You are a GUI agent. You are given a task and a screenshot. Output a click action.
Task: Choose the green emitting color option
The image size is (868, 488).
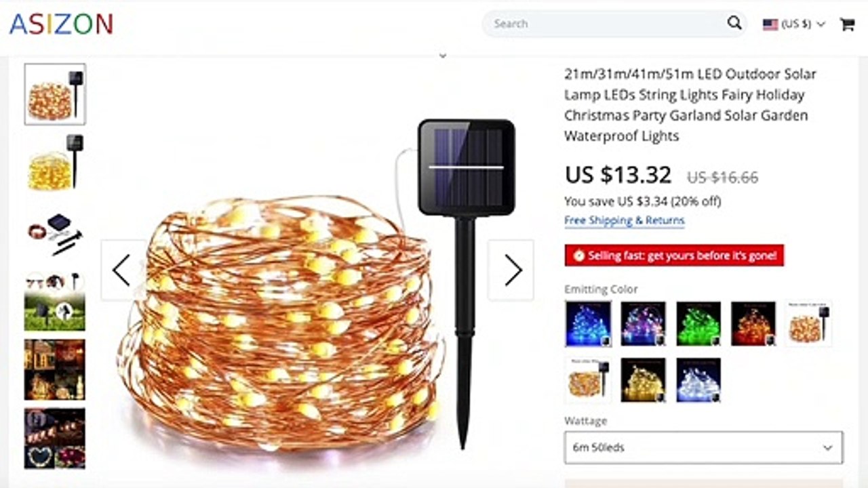point(698,324)
